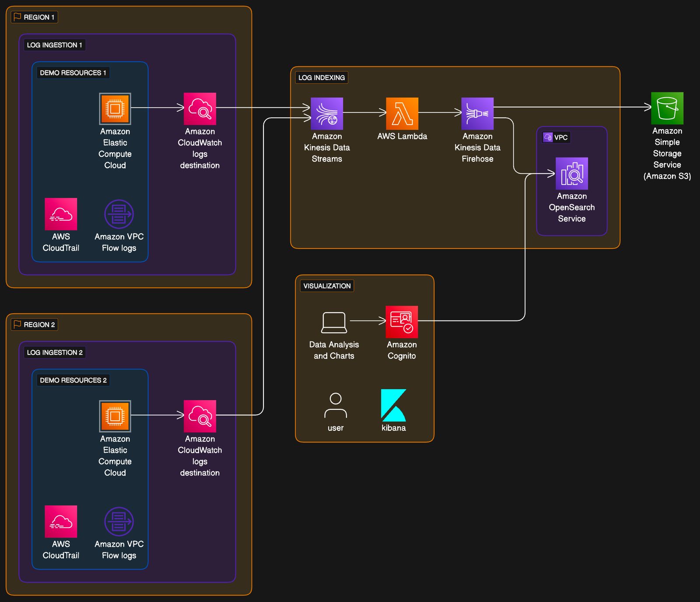This screenshot has height=602, width=700.
Task: Select the VPC Flow logs icon in Demo Resources 1
Action: (119, 214)
